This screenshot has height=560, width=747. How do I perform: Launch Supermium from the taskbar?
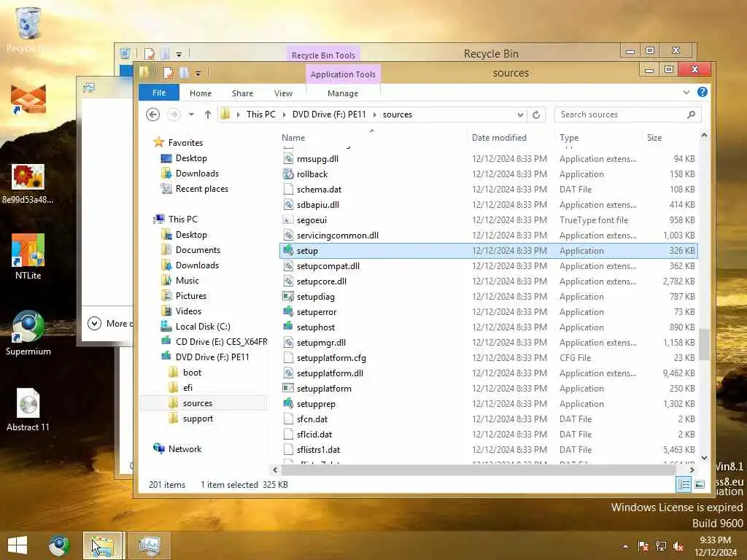pyautogui.click(x=58, y=545)
